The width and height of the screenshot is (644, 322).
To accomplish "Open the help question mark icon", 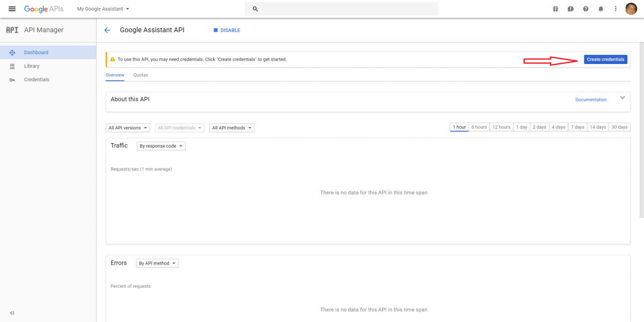I will coord(586,9).
